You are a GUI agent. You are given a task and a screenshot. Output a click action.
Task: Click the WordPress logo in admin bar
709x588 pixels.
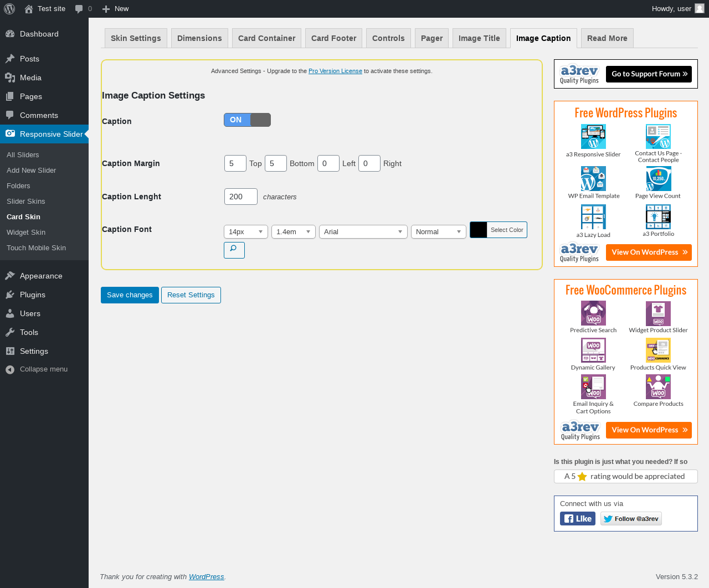[x=9, y=9]
